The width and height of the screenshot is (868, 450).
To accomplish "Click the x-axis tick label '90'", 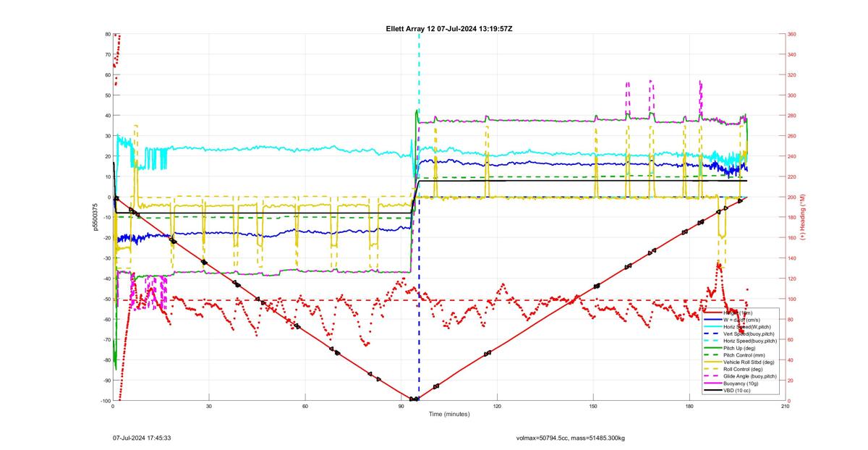I will coord(401,407).
